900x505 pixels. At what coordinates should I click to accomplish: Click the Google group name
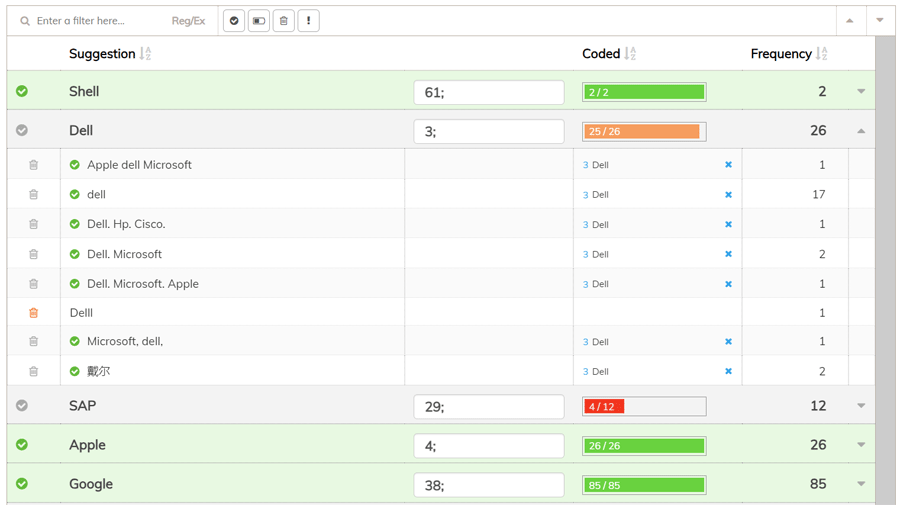91,484
